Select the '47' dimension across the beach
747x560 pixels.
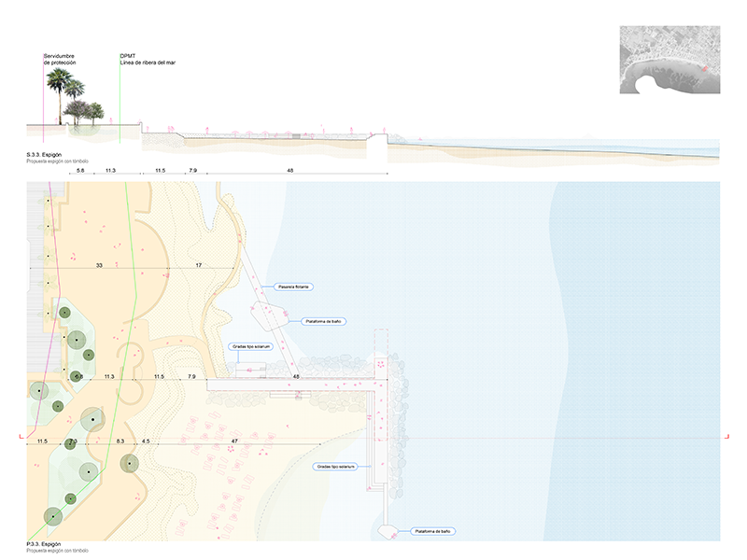coord(234,440)
